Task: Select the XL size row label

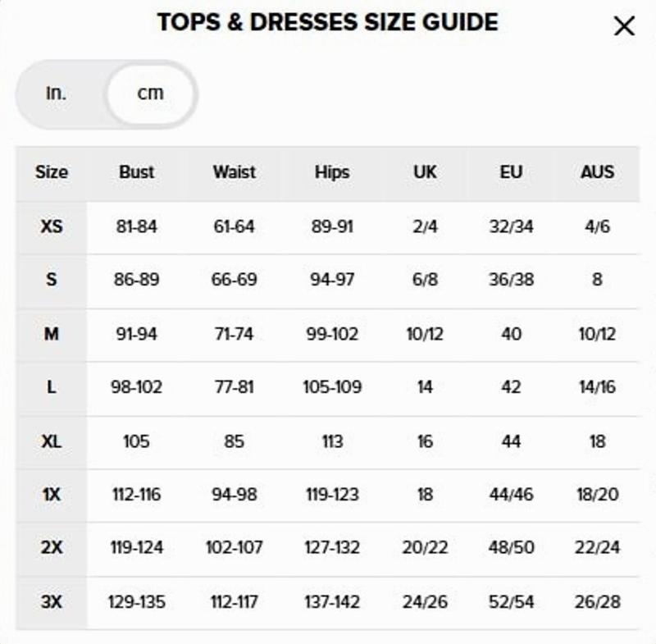Action: tap(52, 441)
